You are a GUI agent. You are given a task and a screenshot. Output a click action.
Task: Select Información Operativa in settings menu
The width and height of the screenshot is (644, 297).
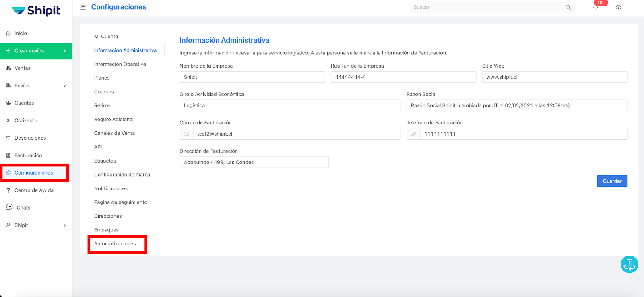point(120,64)
